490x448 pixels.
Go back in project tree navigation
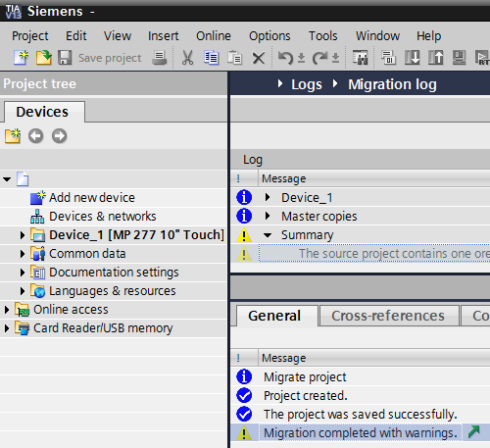tap(35, 136)
